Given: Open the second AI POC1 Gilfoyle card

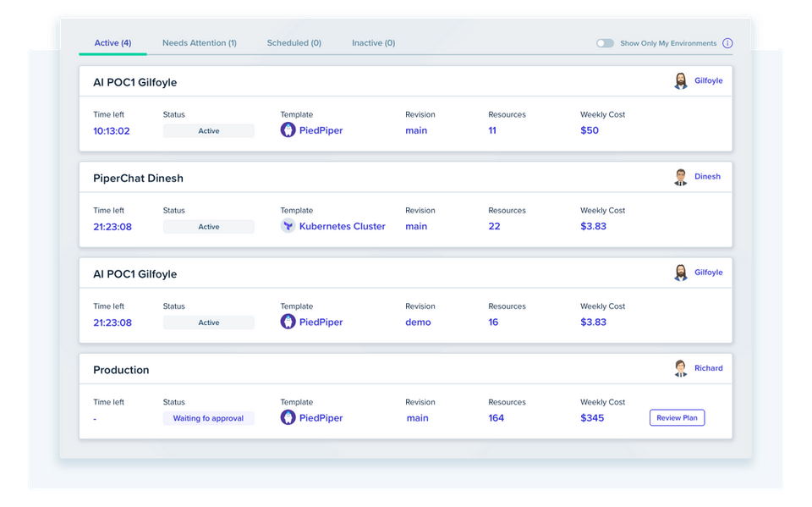Looking at the screenshot, I should pos(136,273).
